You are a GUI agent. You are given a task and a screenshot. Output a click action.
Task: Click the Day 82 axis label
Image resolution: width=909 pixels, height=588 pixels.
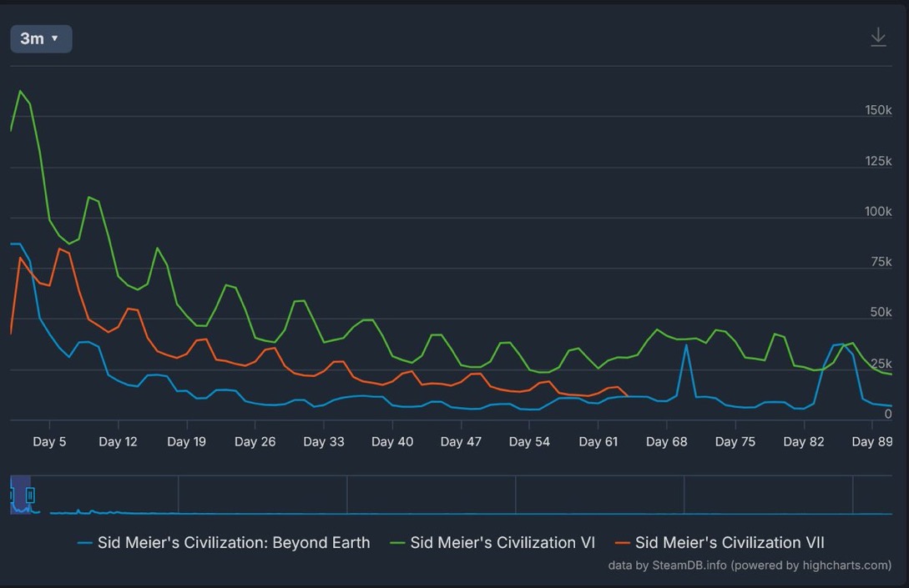tap(804, 442)
